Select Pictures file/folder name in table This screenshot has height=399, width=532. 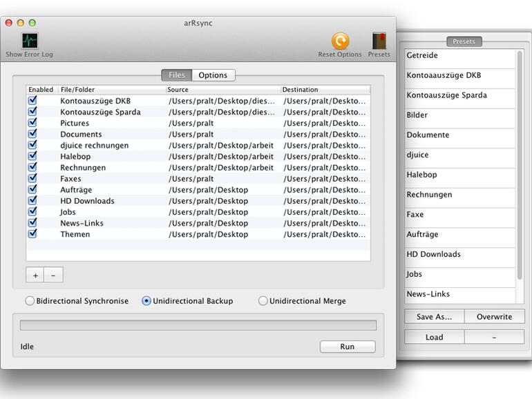(x=75, y=123)
